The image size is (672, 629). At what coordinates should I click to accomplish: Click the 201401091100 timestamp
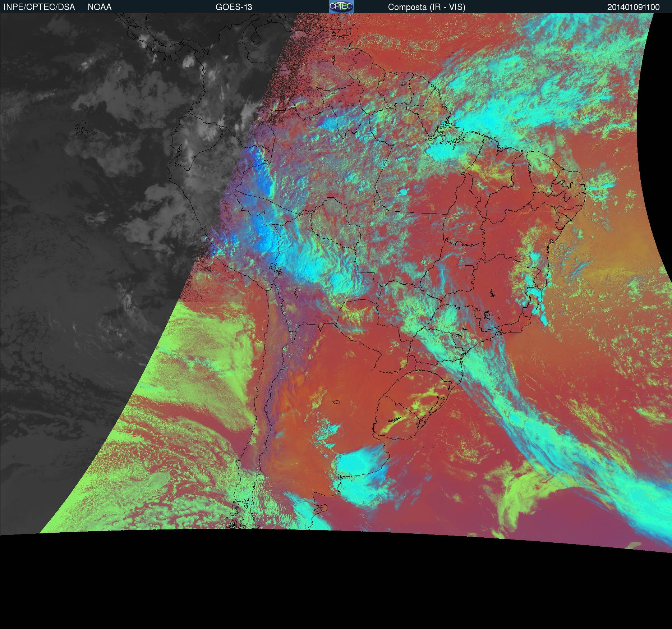[634, 7]
